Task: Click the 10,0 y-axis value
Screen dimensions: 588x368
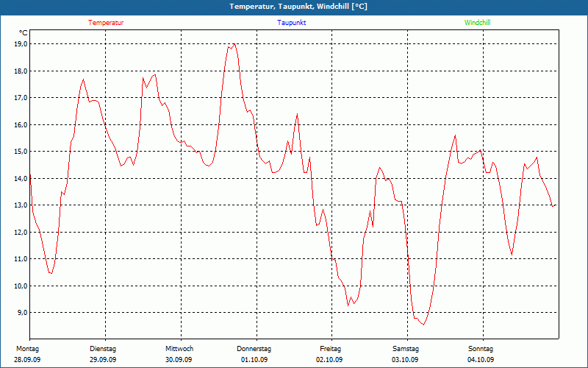Action: pyautogui.click(x=21, y=286)
